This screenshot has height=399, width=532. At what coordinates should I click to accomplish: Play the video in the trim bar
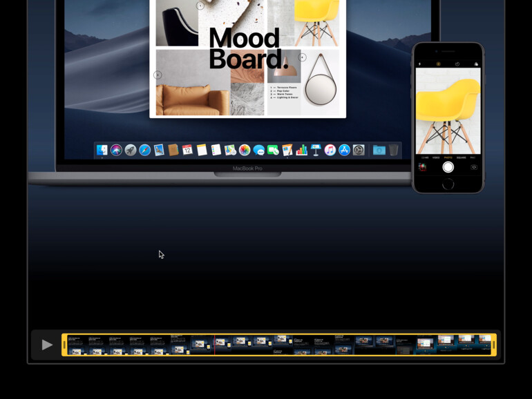[x=47, y=344]
